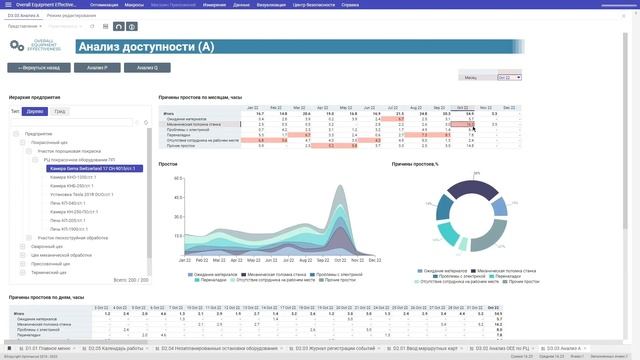Click the sheet list icon in bottom bar
640x360 pixels.
(9, 348)
